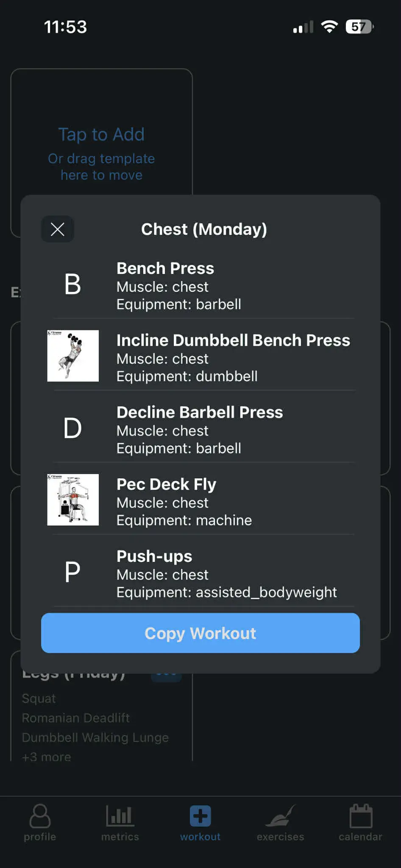This screenshot has width=401, height=868.
Task: Tap the Pec Deck Fly thumbnail
Action: tap(72, 500)
